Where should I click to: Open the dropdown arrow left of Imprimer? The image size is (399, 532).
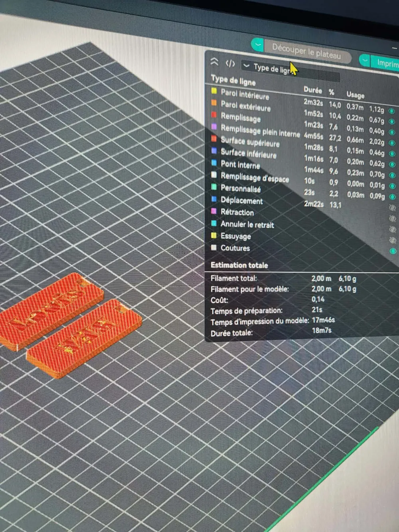click(365, 60)
